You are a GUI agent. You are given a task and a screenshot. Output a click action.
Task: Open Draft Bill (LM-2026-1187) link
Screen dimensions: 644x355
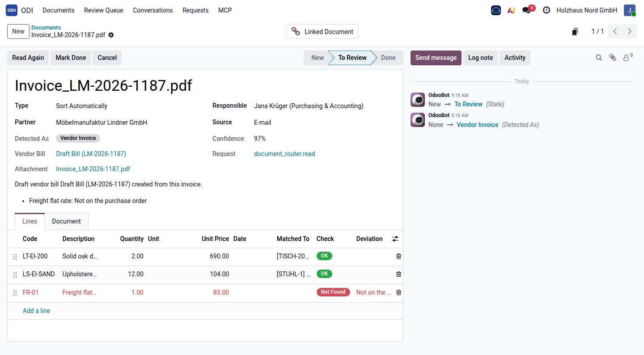pos(91,154)
